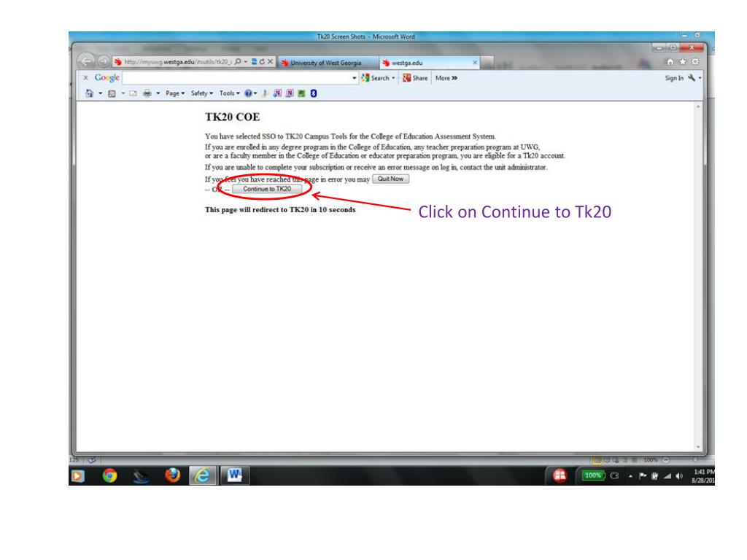Launch Google Chrome from taskbar
The height and width of the screenshot is (560, 747).
pyautogui.click(x=109, y=475)
